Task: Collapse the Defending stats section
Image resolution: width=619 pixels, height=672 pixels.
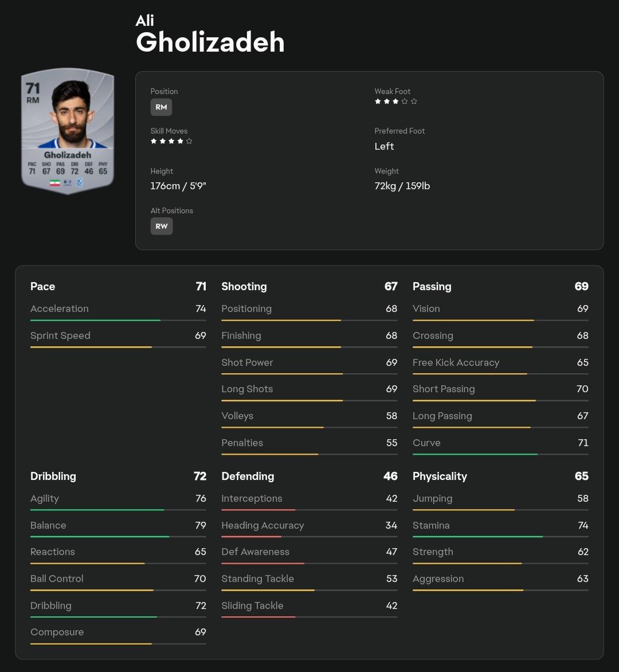Action: coord(248,476)
